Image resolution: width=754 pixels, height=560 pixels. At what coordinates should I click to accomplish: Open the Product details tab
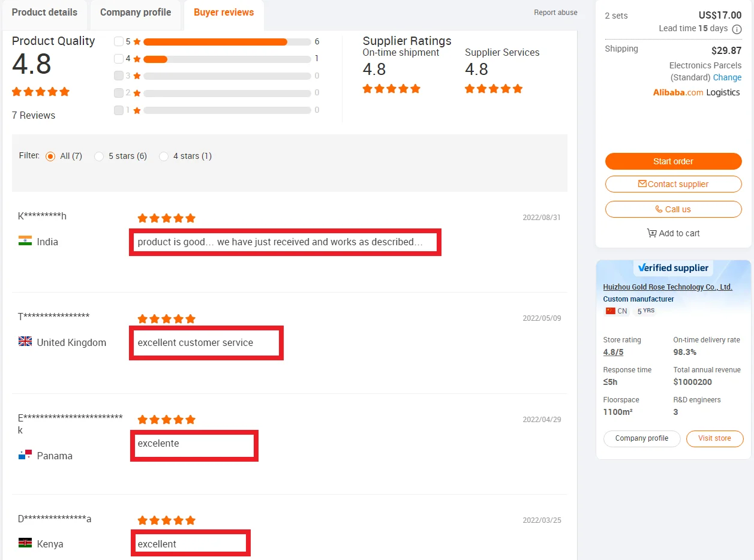coord(44,13)
